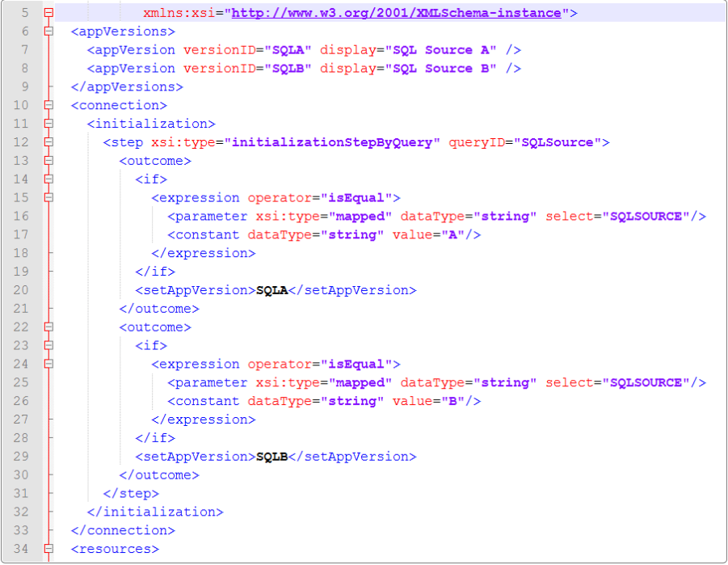This screenshot has height=565, width=728.
Task: Click the resources tag on line 34
Action: click(x=115, y=549)
